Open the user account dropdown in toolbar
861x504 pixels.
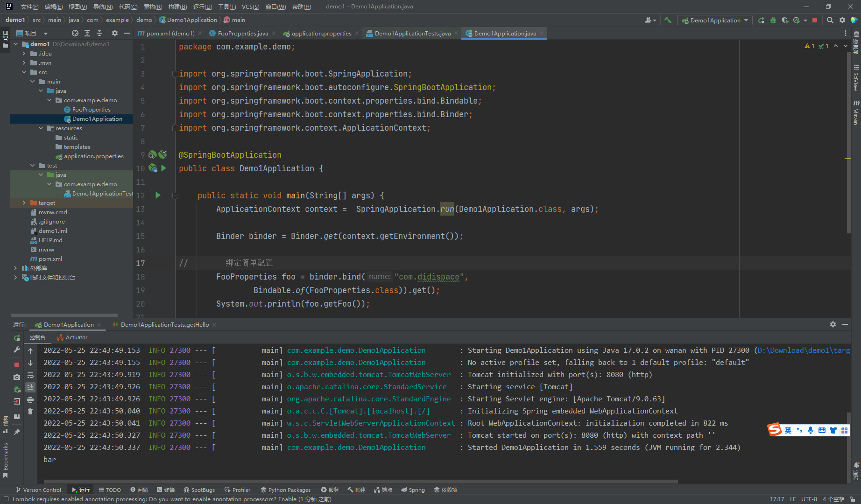[x=650, y=20]
